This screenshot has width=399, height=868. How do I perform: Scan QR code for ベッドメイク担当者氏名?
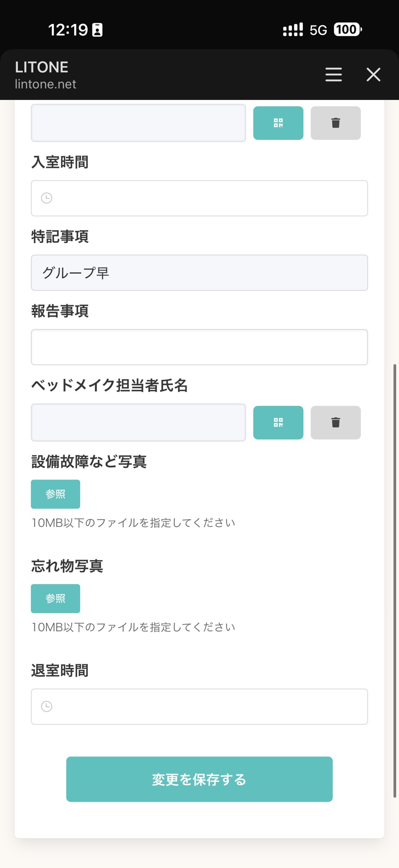[x=278, y=422]
